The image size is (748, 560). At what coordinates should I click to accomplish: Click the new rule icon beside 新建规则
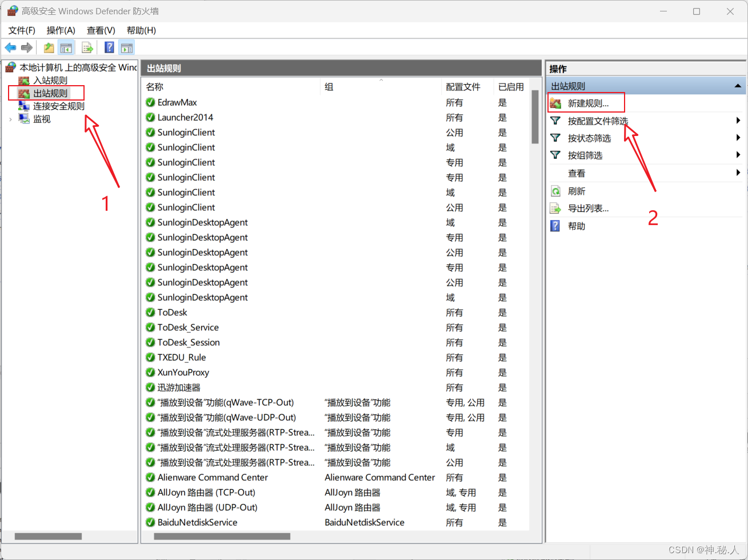555,103
